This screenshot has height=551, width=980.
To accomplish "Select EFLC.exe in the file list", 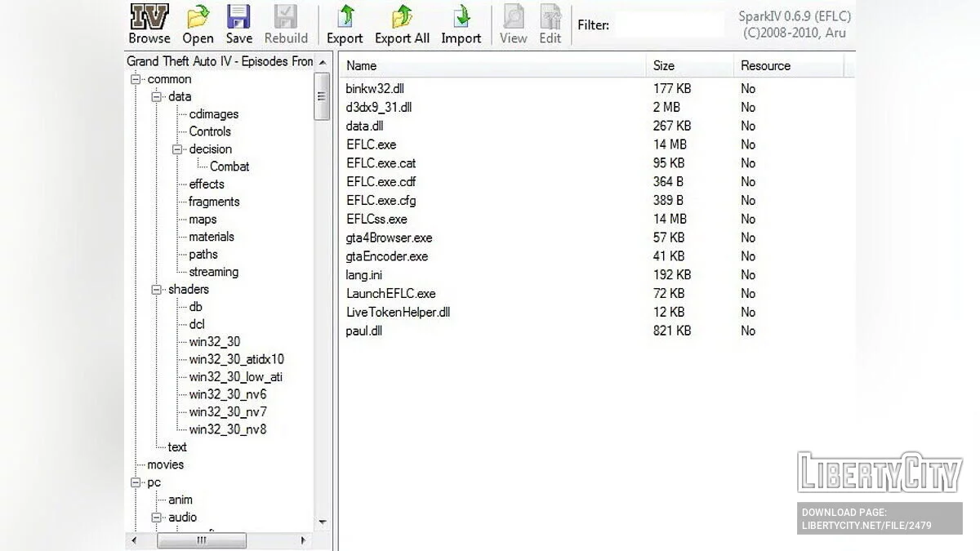I will coord(371,144).
